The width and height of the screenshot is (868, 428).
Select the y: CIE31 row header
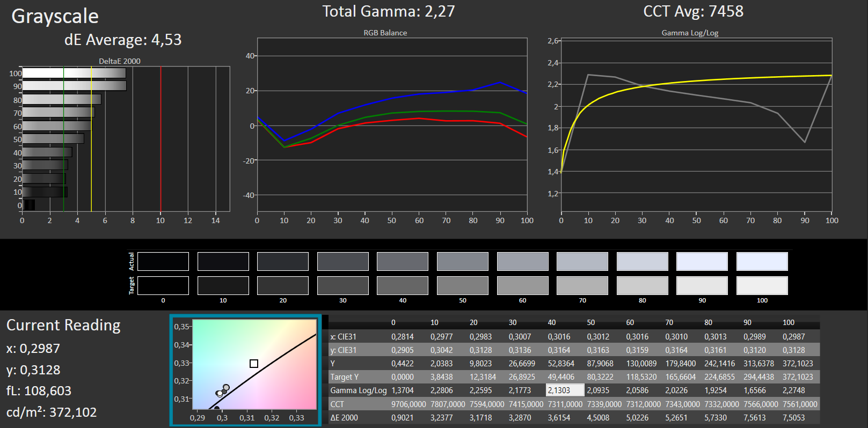tap(344, 350)
